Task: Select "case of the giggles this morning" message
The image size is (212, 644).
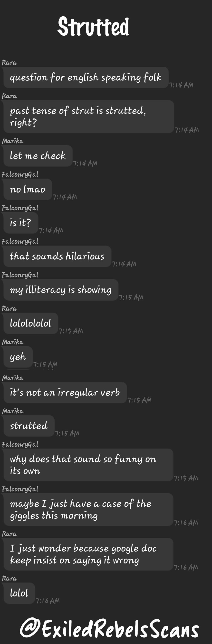Action: tap(88, 510)
